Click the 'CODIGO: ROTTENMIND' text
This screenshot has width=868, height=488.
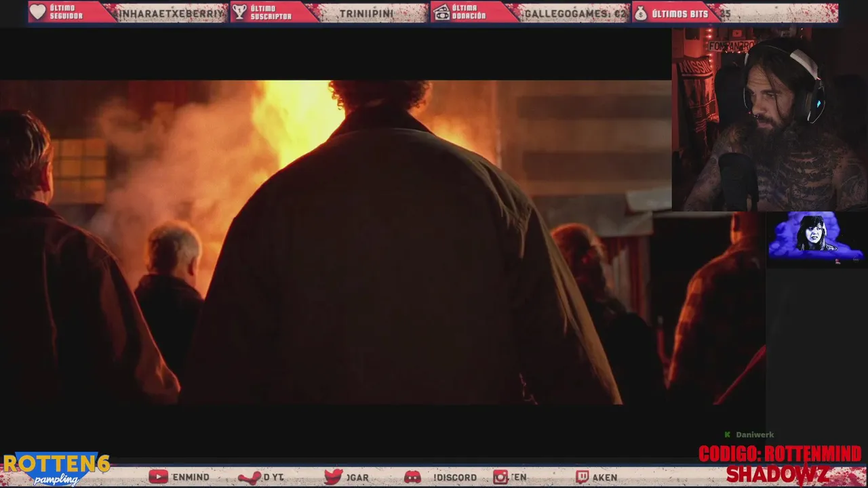(x=780, y=453)
